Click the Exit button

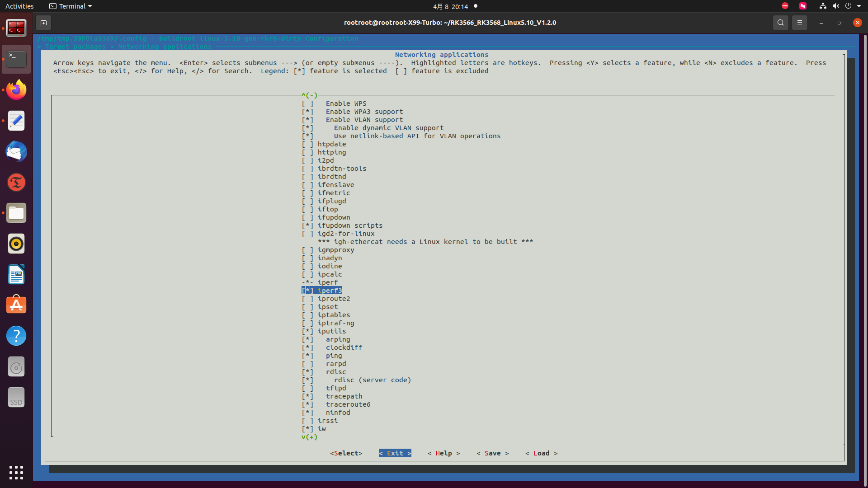[395, 453]
